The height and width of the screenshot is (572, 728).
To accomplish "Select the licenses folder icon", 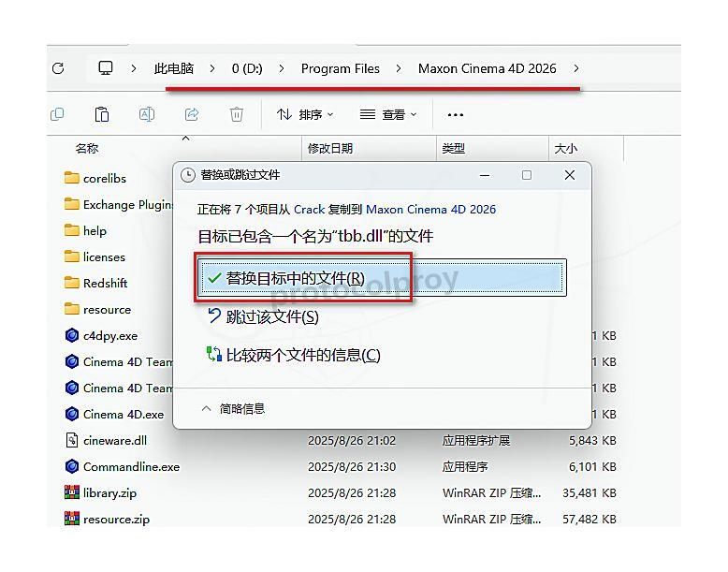I will tap(71, 257).
